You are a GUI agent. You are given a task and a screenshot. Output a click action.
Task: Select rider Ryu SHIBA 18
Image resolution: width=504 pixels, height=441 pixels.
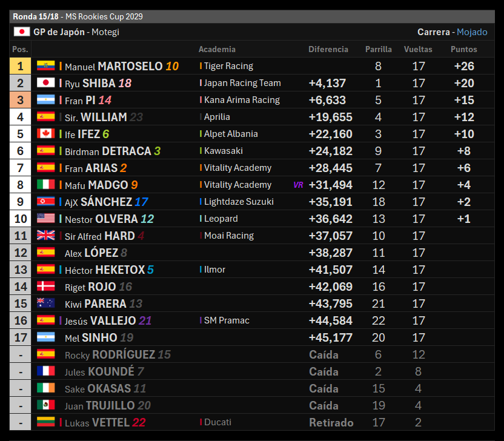[x=98, y=83]
